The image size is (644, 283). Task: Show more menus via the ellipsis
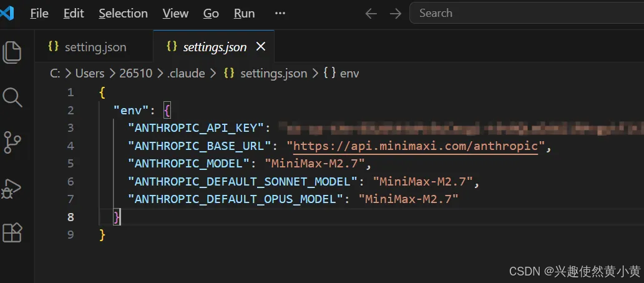(280, 14)
